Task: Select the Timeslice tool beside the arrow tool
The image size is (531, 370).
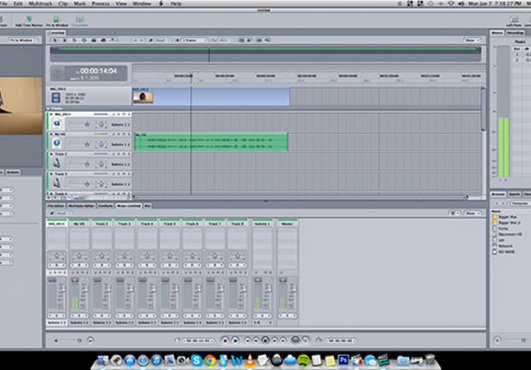Action: pos(65,40)
